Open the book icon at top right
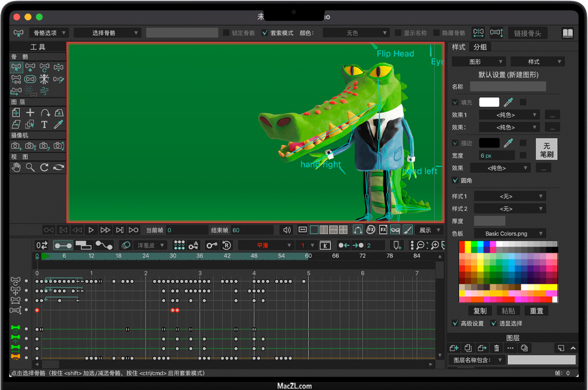 (x=568, y=33)
